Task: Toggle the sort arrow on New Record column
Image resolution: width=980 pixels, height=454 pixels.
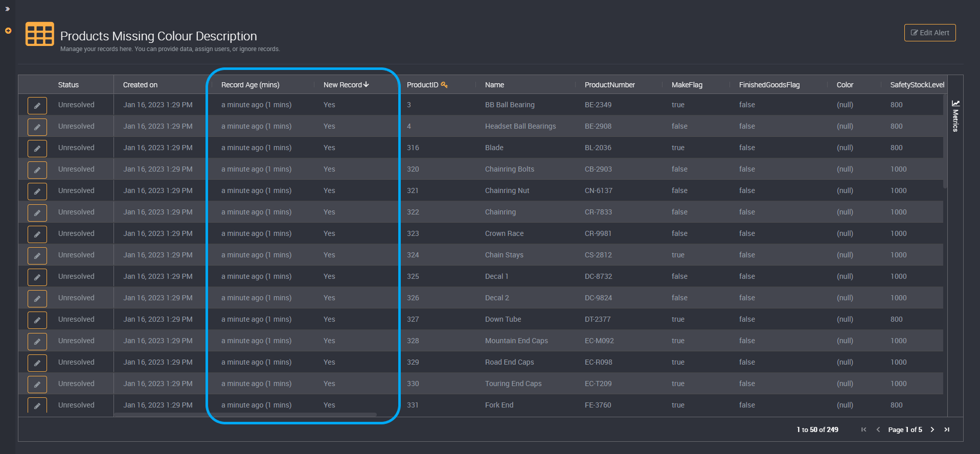Action: click(x=366, y=84)
